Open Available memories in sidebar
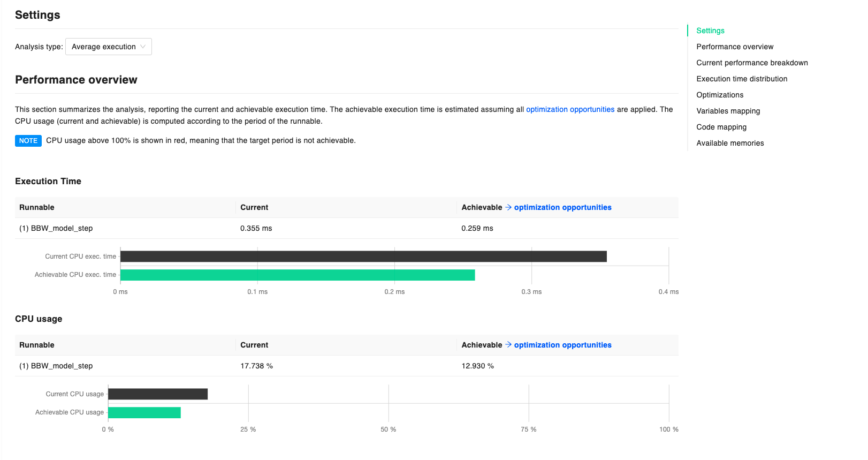 (x=729, y=143)
